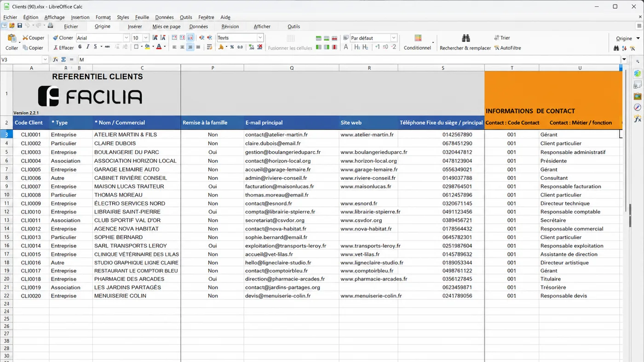This screenshot has height=362, width=644.
Task: Toggle align right
Action: 190,47
